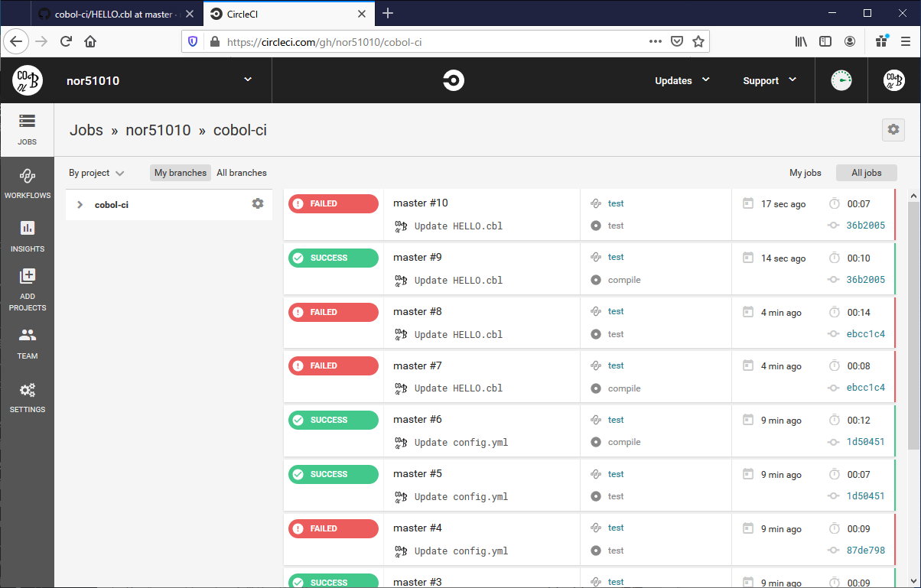
Task: Open the Team sidebar section
Action: click(x=27, y=343)
